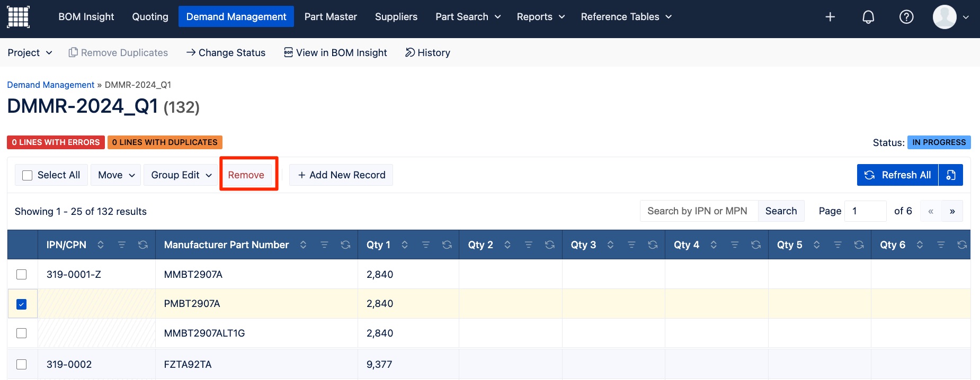Screen dimensions: 980x380
Task: Open the Quoting tab
Action: (x=150, y=17)
